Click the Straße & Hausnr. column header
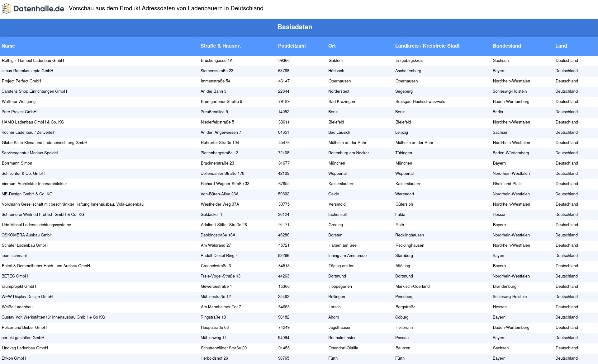The width and height of the screenshot is (598, 364). [221, 46]
